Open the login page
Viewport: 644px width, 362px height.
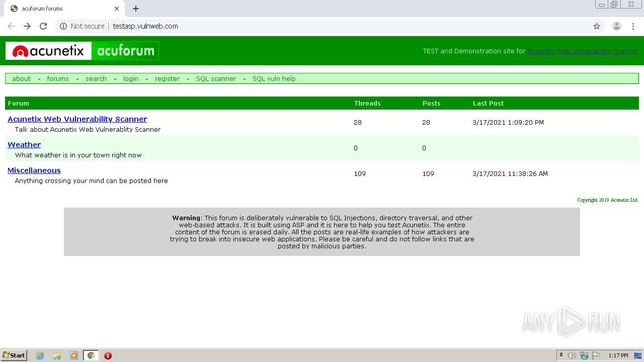coord(131,78)
